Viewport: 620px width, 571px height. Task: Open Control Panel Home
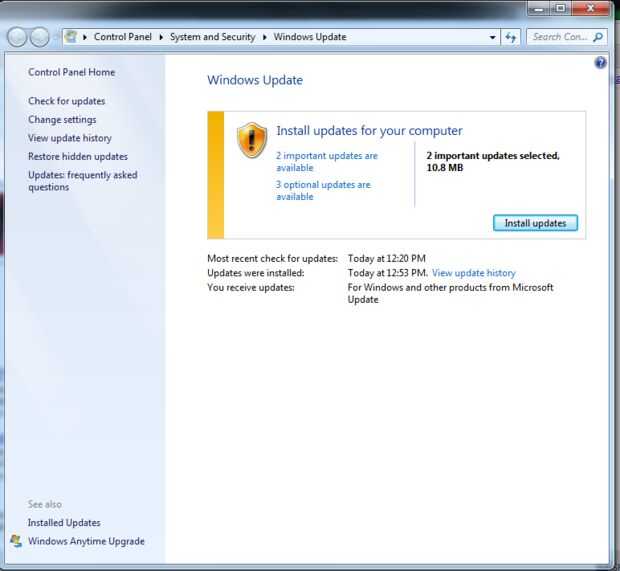coord(72,72)
